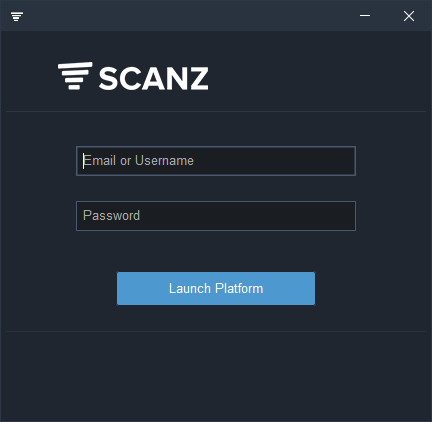
Task: Click the SCANZ wordmark text
Action: tap(153, 79)
